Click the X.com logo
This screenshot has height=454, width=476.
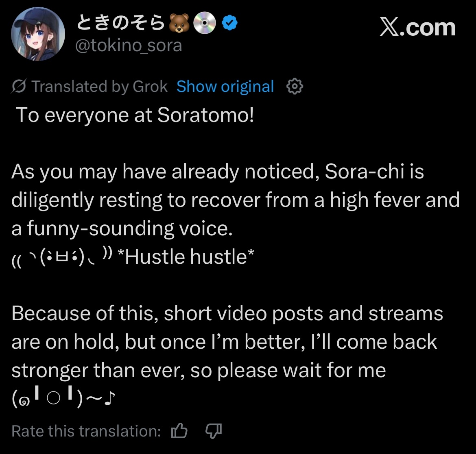[x=417, y=28]
